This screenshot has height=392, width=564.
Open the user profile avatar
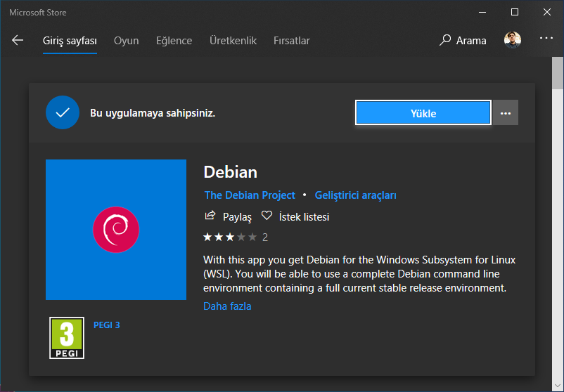point(512,40)
